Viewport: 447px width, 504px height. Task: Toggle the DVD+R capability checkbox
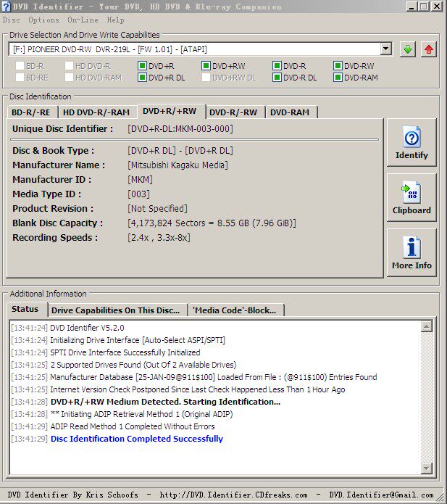point(142,66)
